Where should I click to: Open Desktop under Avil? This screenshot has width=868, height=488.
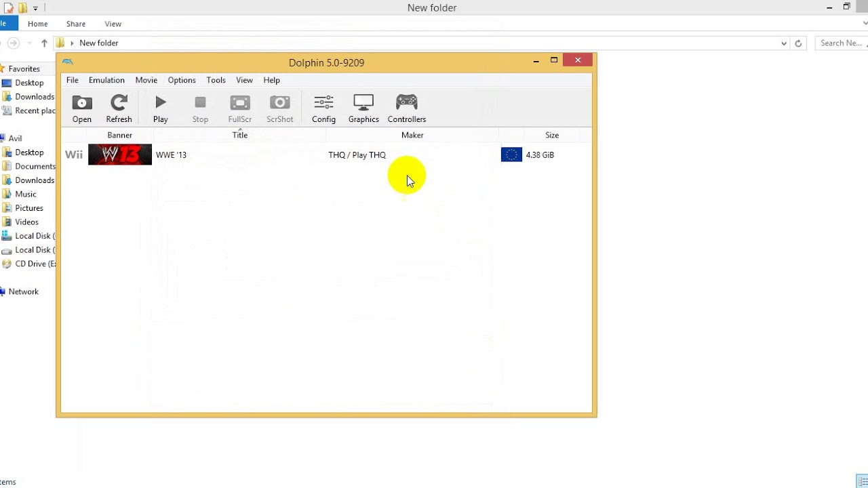pos(29,152)
